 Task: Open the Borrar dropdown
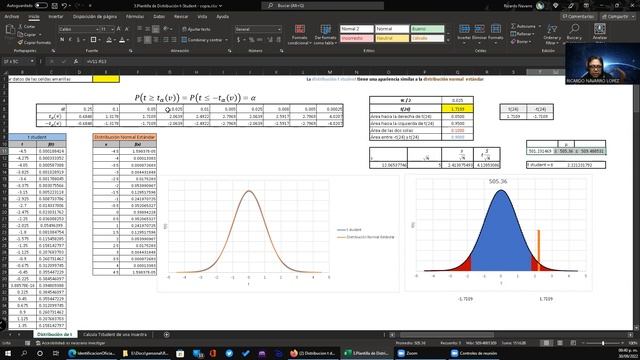point(520,42)
